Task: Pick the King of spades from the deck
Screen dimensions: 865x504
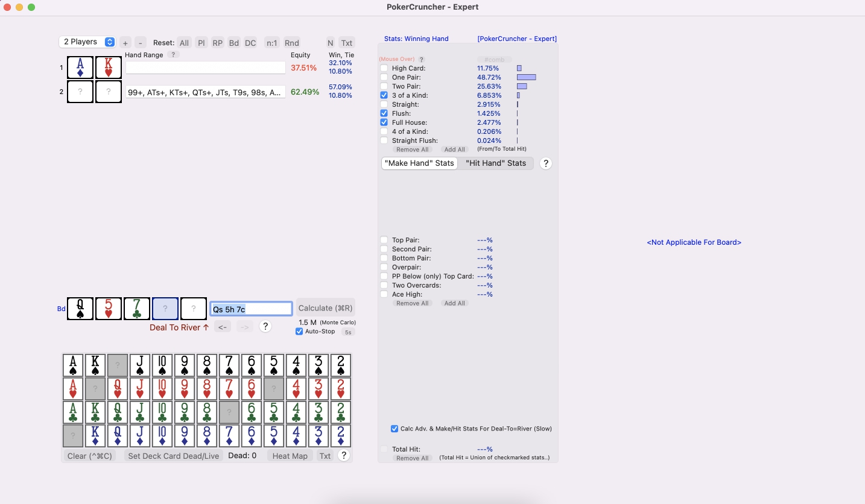Action: pyautogui.click(x=95, y=365)
